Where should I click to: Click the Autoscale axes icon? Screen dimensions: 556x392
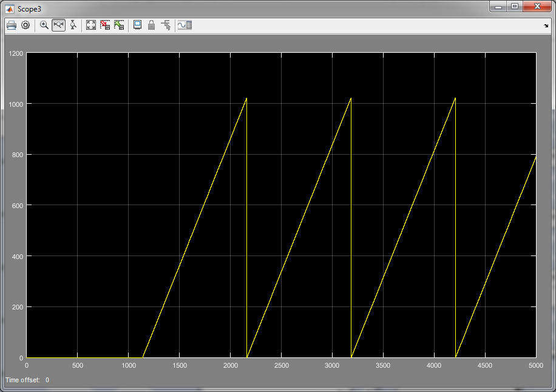pyautogui.click(x=91, y=25)
